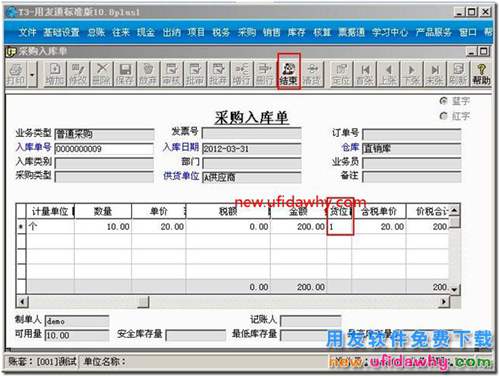Click the empty 发票号 field
The height and width of the screenshot is (377, 500).
(x=252, y=133)
